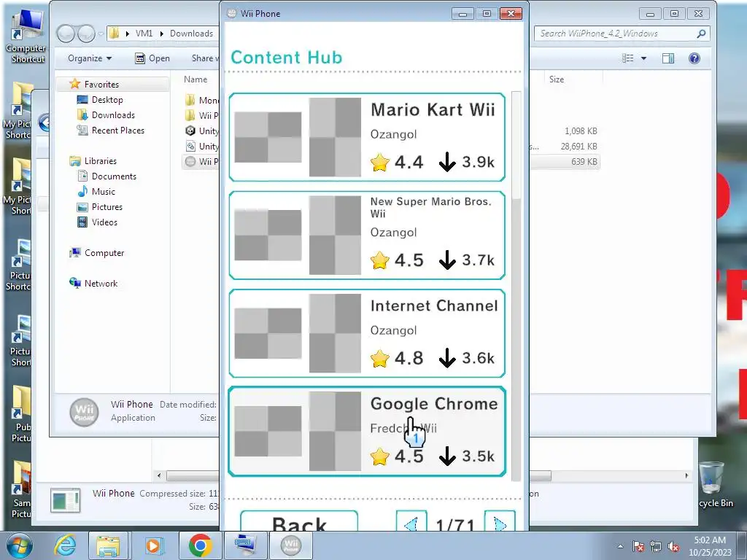Open the view options dropdown arrow
This screenshot has width=747, height=560.
(643, 58)
